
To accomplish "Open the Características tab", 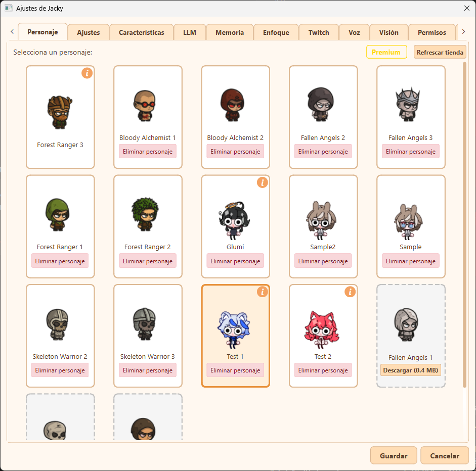I will pos(142,32).
